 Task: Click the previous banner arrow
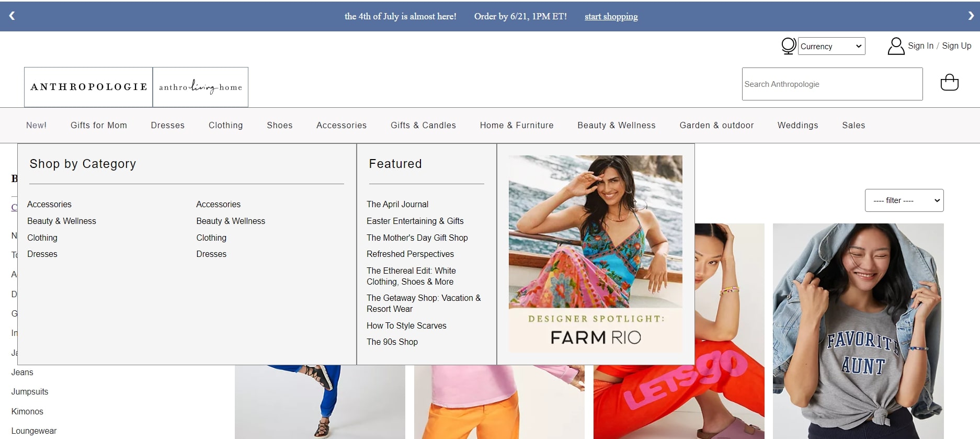[12, 16]
